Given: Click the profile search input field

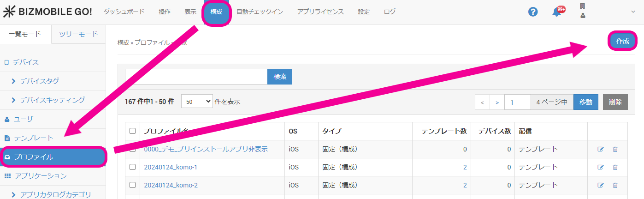Looking at the screenshot, I should (x=196, y=77).
